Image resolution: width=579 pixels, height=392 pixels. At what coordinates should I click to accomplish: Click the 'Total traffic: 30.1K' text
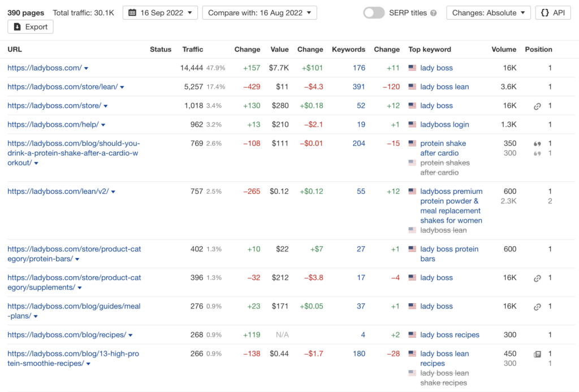tap(84, 13)
